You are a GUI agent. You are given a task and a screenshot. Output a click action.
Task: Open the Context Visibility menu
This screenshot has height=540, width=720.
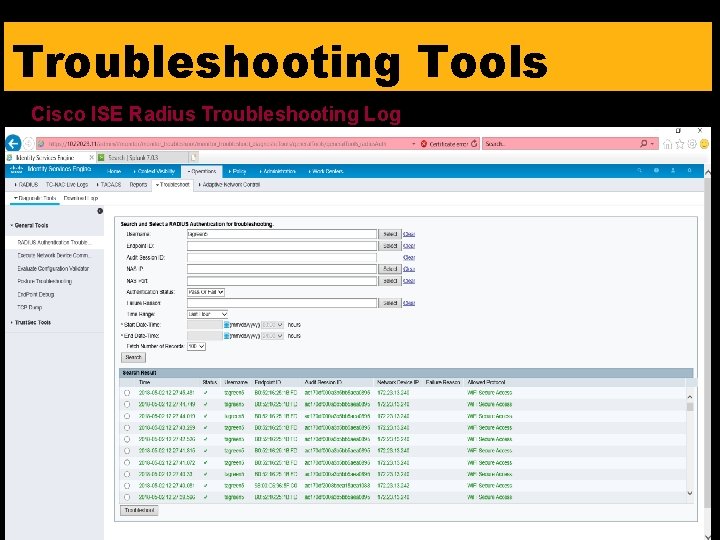pyautogui.click(x=155, y=171)
